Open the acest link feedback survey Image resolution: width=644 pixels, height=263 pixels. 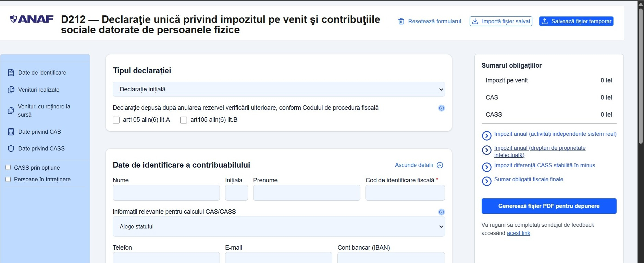click(518, 233)
